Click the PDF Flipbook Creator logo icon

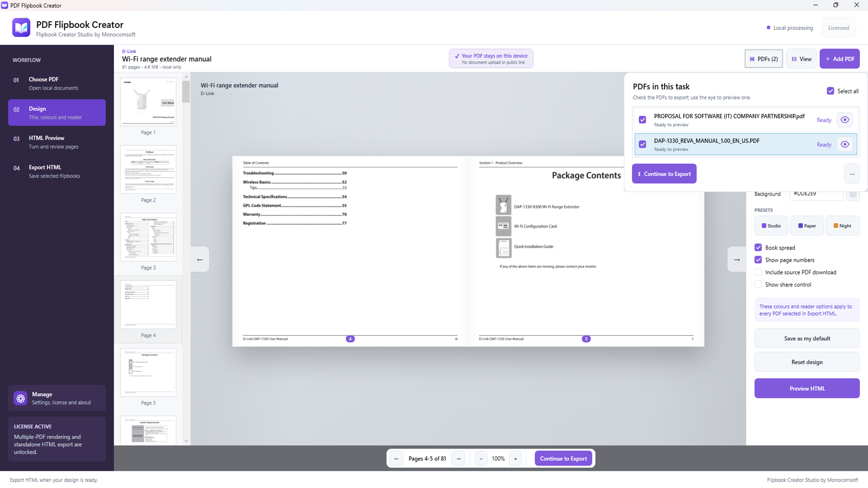tap(21, 28)
